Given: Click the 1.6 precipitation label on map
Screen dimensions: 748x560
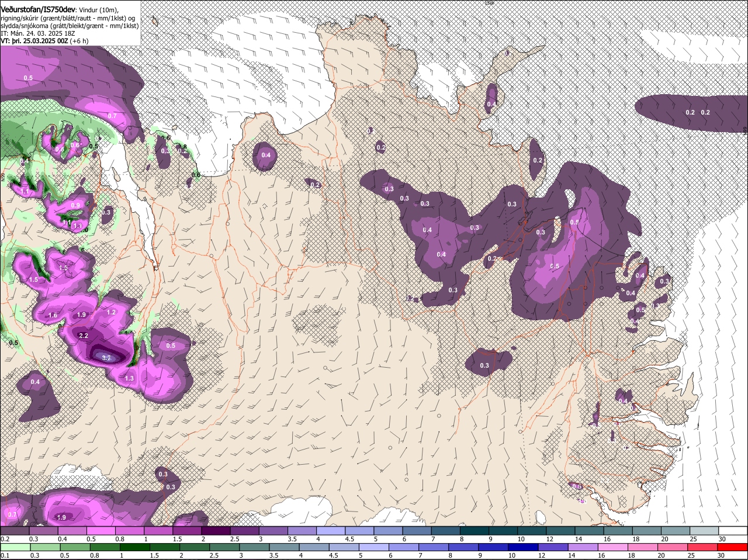Looking at the screenshot, I should tap(53, 316).
